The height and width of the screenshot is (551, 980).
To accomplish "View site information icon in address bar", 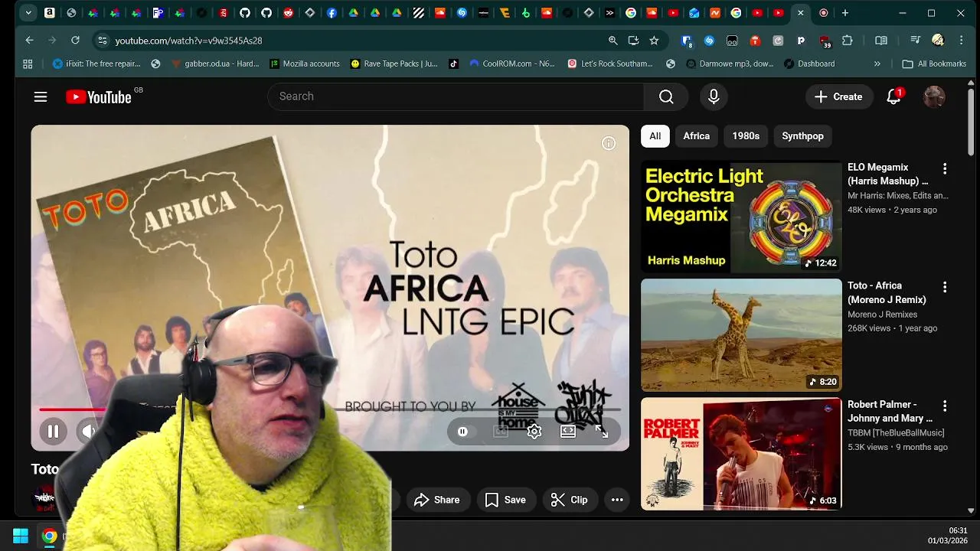I will point(102,40).
